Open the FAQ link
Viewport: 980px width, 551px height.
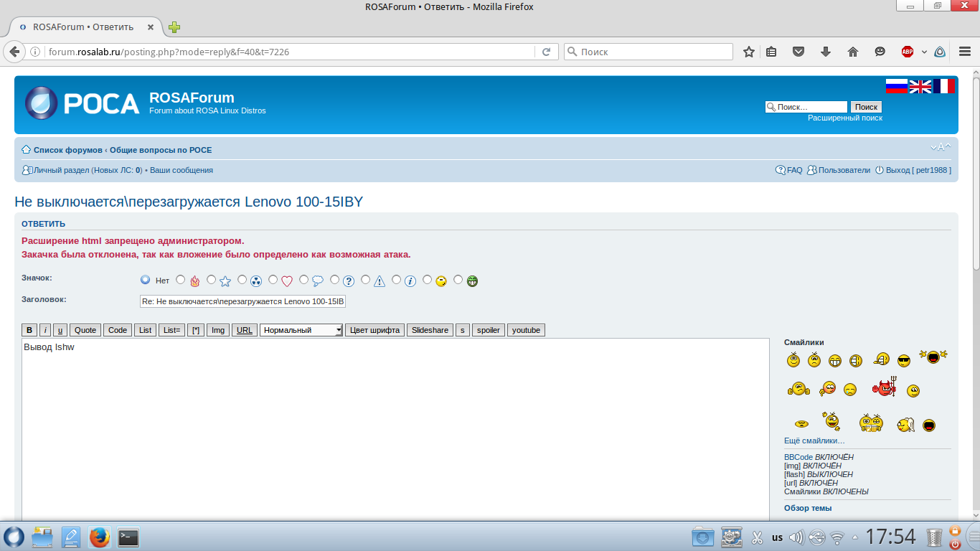[x=795, y=170]
